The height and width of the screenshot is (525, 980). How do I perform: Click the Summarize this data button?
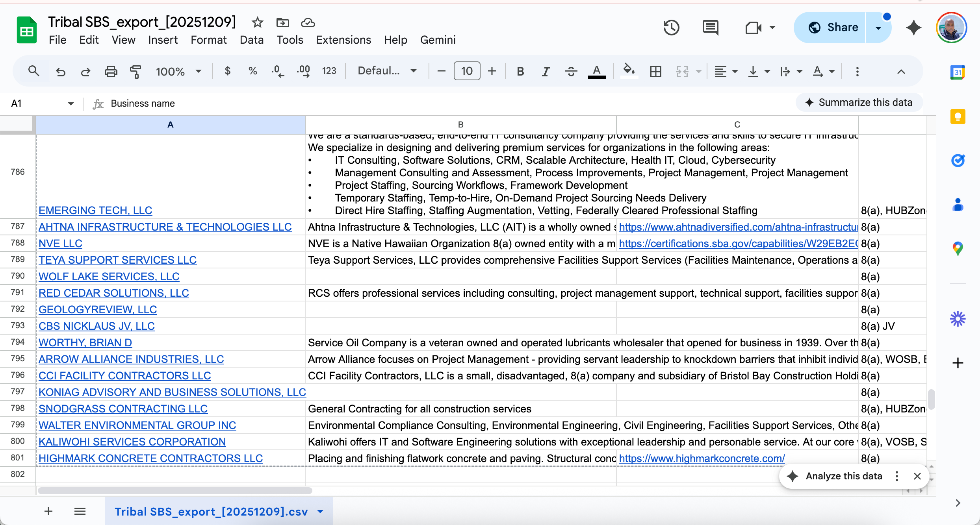point(859,102)
